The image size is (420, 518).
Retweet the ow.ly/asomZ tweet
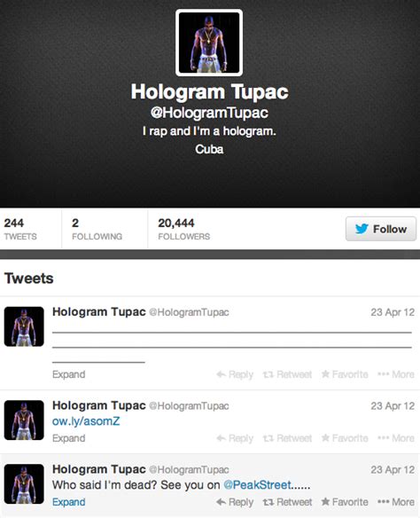pyautogui.click(x=287, y=438)
